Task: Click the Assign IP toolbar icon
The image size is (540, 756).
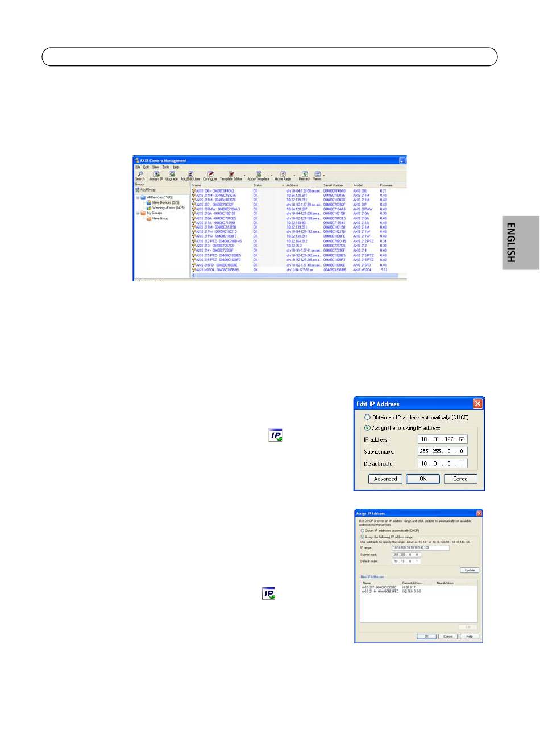Action: coord(156,176)
